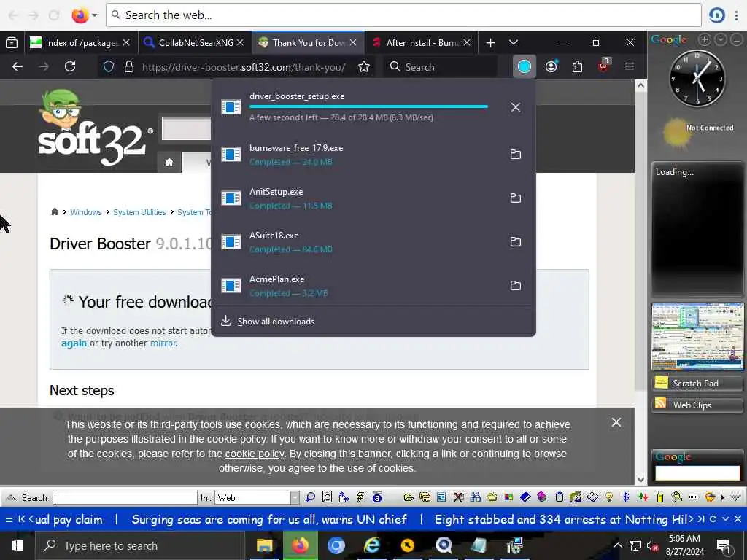Click the Firefox URL address bar
Screen dimensions: 747x560
coord(244,67)
